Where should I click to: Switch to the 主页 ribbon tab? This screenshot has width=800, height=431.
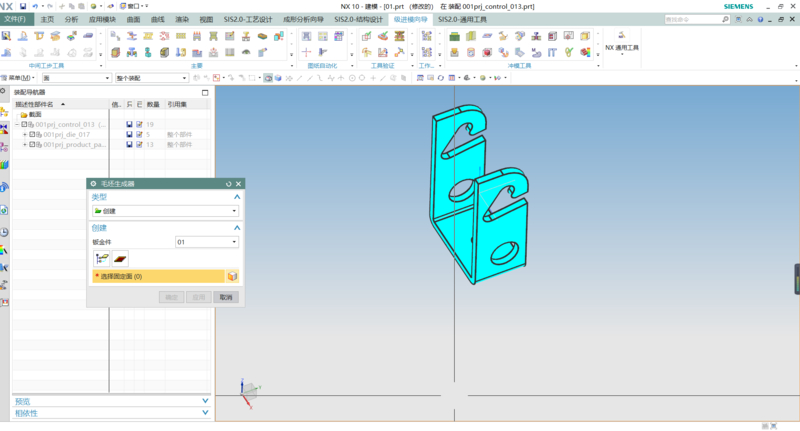coord(47,19)
